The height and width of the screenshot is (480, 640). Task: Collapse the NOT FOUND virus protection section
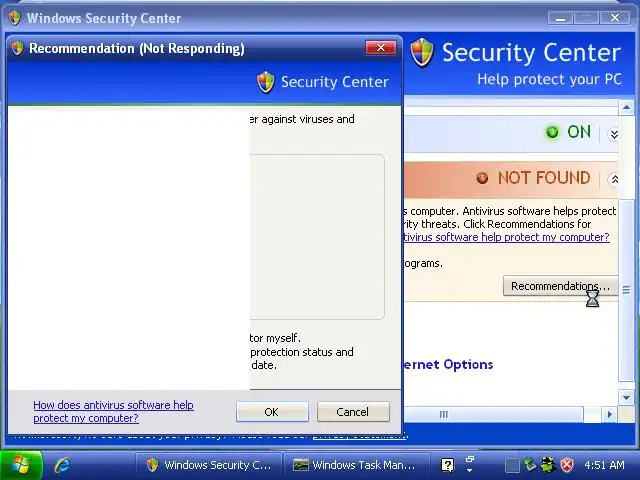614,179
